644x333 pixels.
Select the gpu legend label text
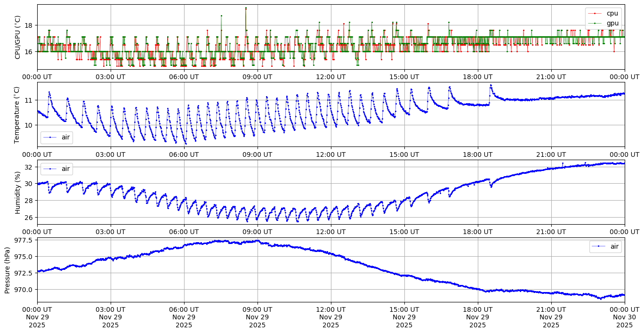click(x=612, y=23)
